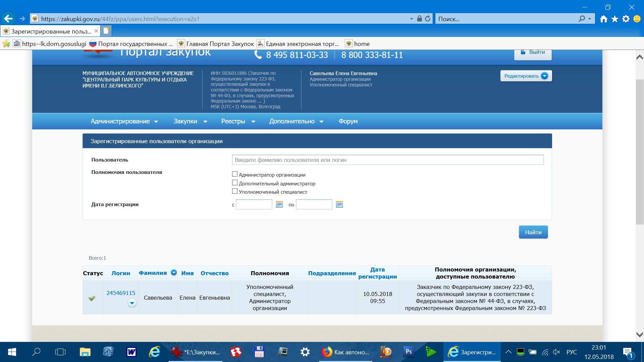Open Администрирование menu
644x362 pixels.
coord(124,121)
